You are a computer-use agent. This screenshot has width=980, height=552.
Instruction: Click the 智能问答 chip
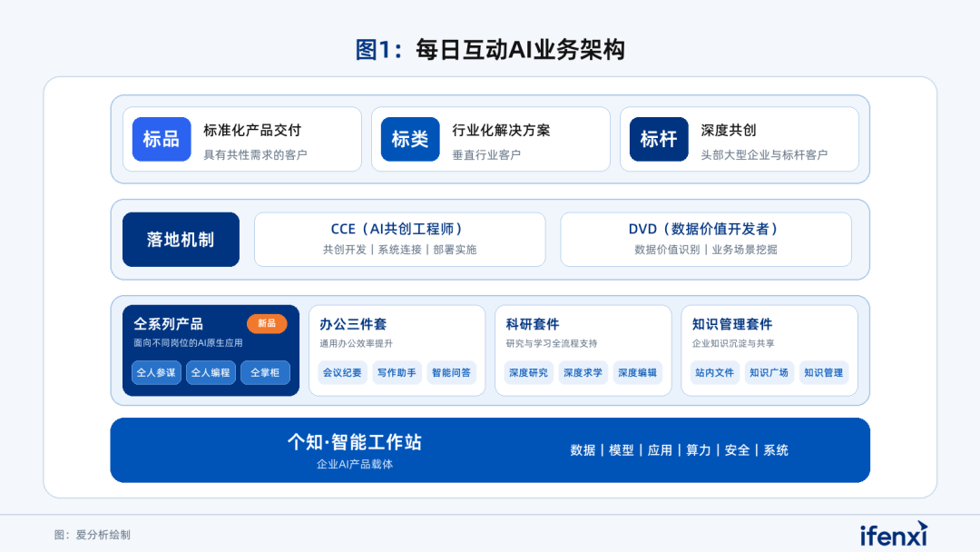tap(451, 372)
